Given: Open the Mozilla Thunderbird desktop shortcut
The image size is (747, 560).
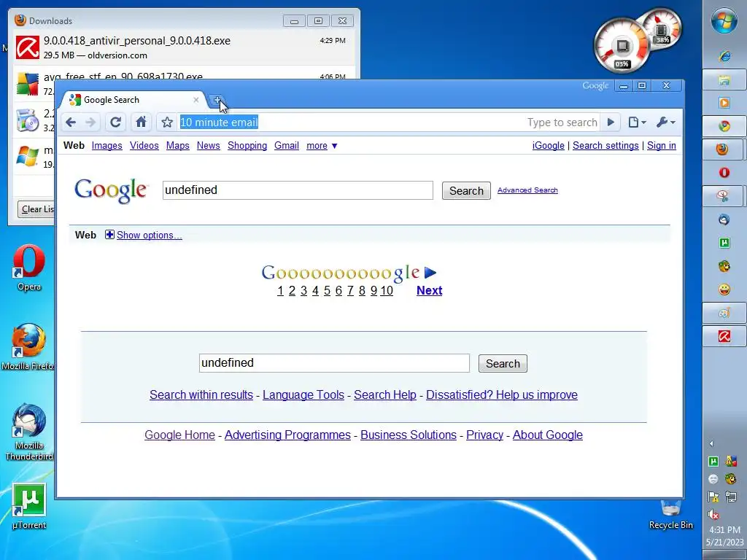Looking at the screenshot, I should (x=29, y=432).
